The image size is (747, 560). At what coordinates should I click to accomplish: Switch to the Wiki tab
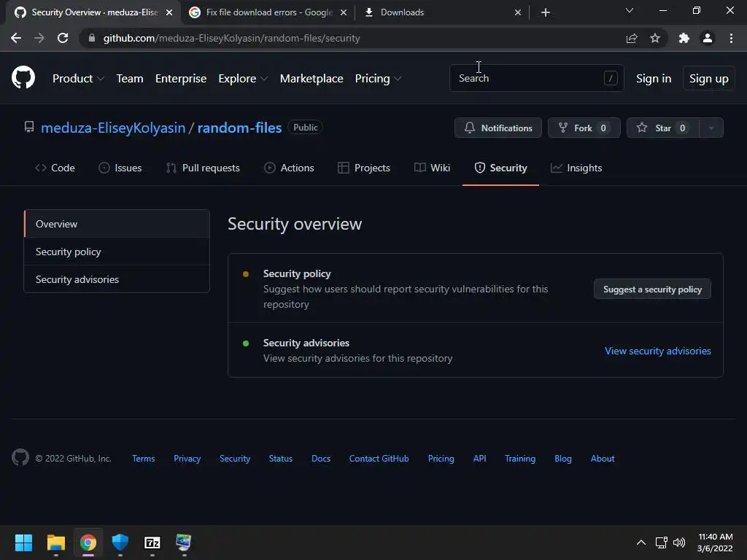(x=432, y=168)
